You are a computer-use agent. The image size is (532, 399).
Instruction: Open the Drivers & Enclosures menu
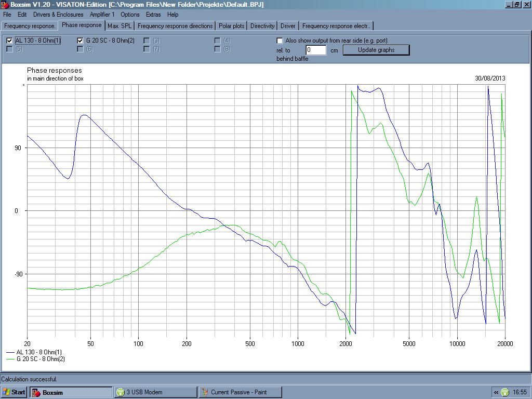(x=58, y=15)
